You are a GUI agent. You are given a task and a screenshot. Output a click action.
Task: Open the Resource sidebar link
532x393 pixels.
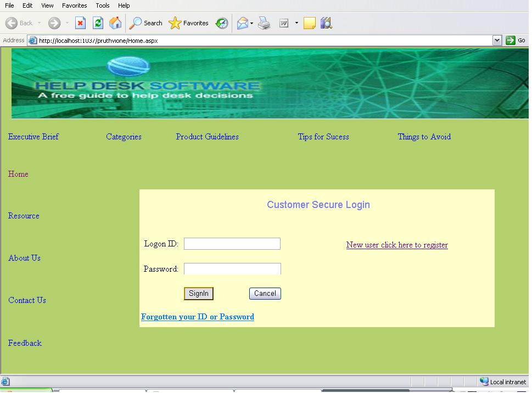24,216
